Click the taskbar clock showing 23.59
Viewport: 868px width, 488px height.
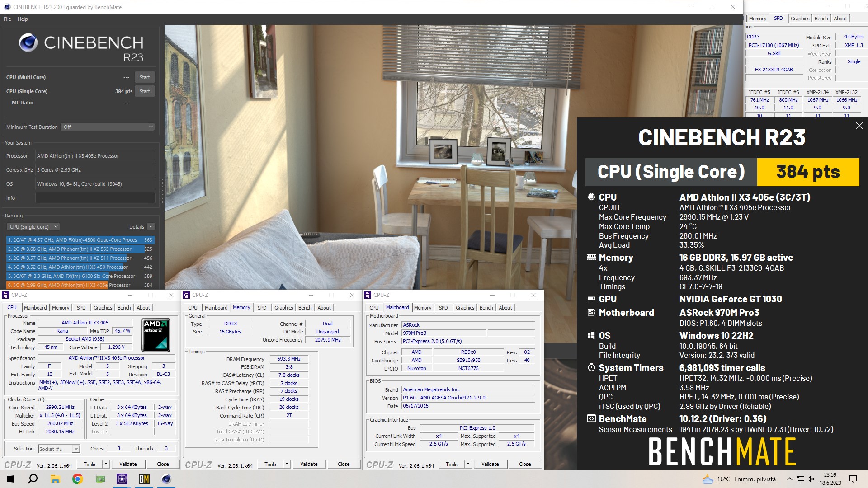click(x=830, y=479)
